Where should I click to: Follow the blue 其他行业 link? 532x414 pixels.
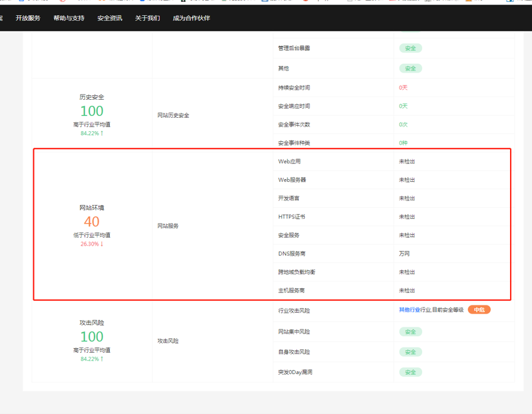pyautogui.click(x=409, y=310)
